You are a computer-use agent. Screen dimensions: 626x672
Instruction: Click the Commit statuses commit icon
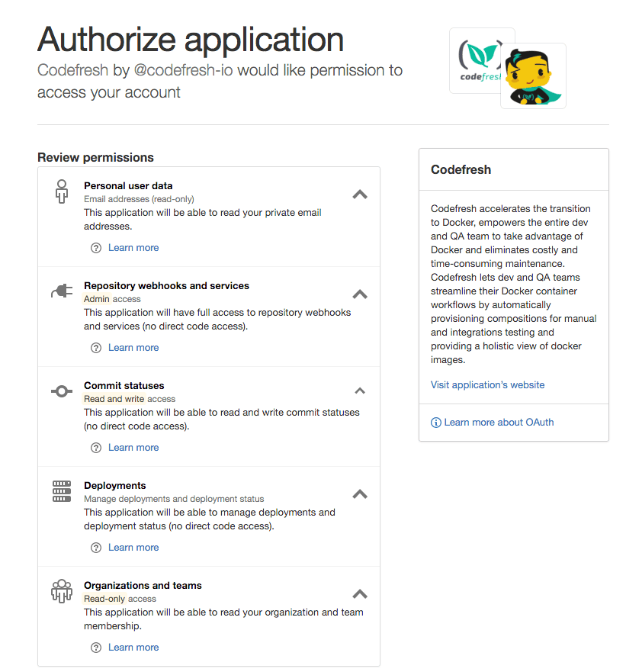pos(62,391)
